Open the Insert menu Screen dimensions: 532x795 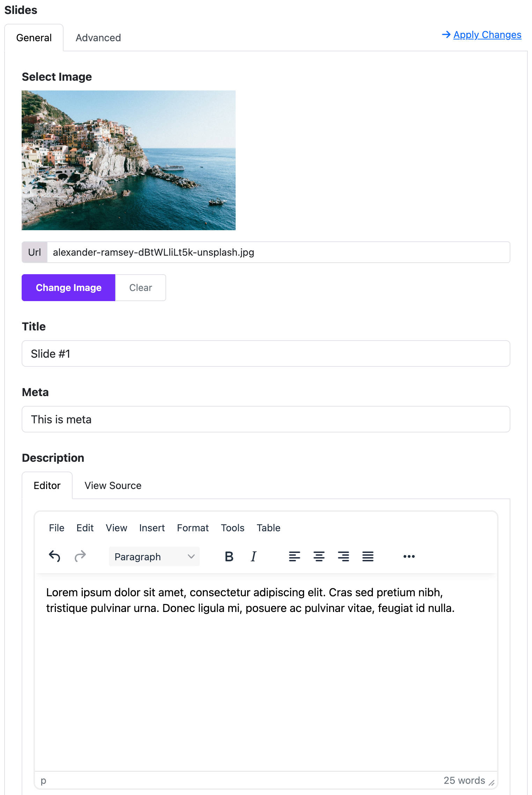point(152,528)
